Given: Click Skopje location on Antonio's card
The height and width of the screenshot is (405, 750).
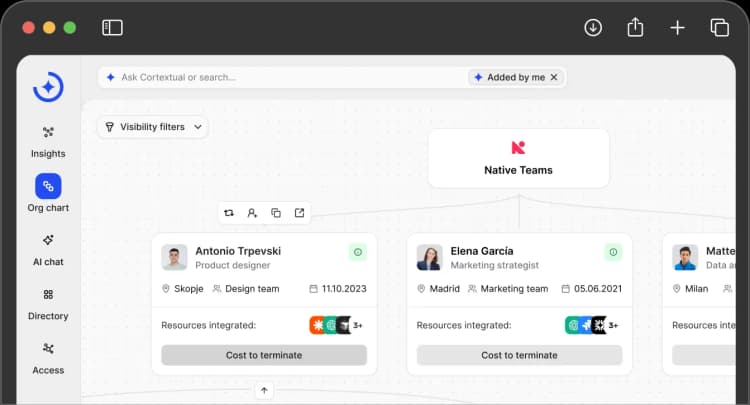Looking at the screenshot, I should [x=183, y=289].
